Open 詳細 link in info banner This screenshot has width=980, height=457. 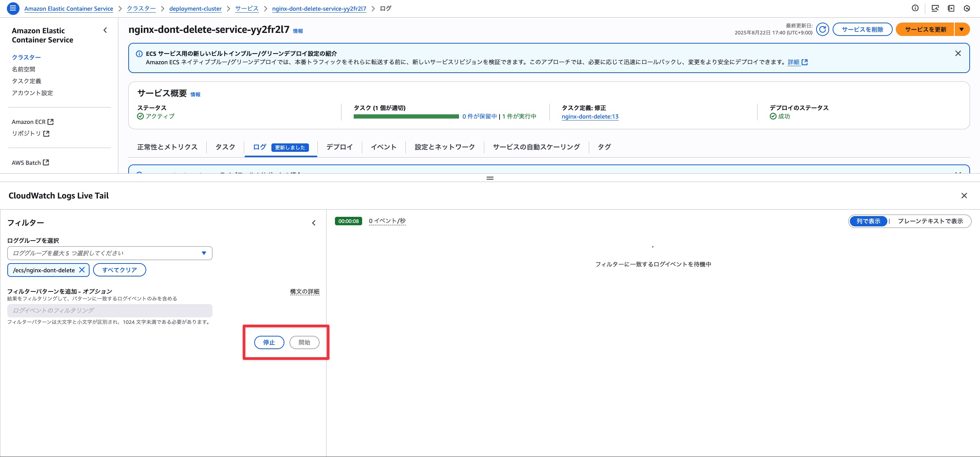[794, 62]
